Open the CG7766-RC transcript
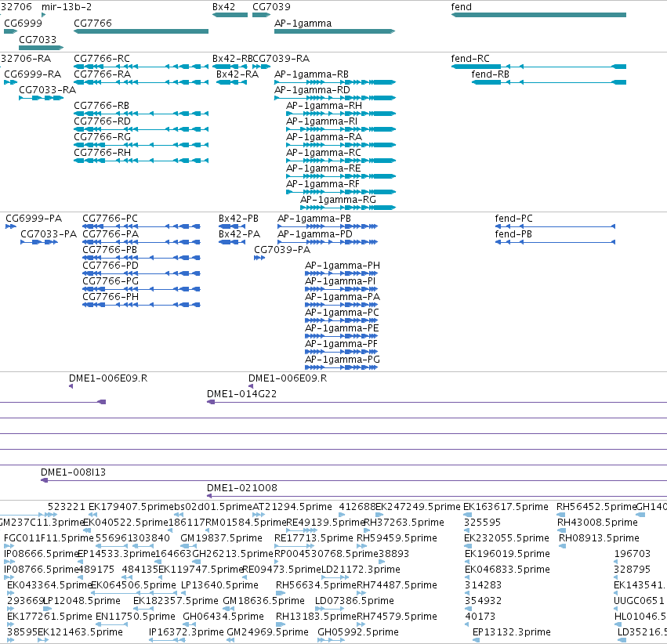Image resolution: width=667 pixels, height=644 pixels. click(102, 59)
